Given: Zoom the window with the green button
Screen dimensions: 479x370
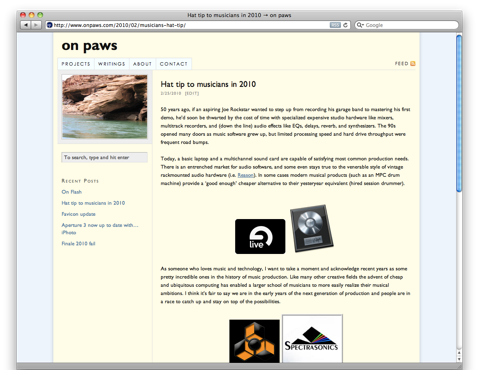Looking at the screenshot, I should (40, 15).
